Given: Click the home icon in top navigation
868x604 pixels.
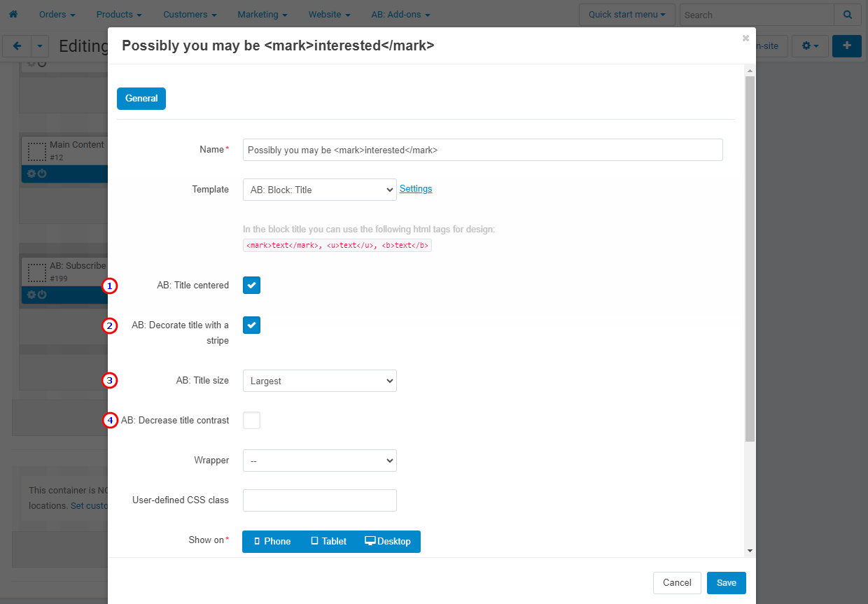Looking at the screenshot, I should [x=13, y=14].
